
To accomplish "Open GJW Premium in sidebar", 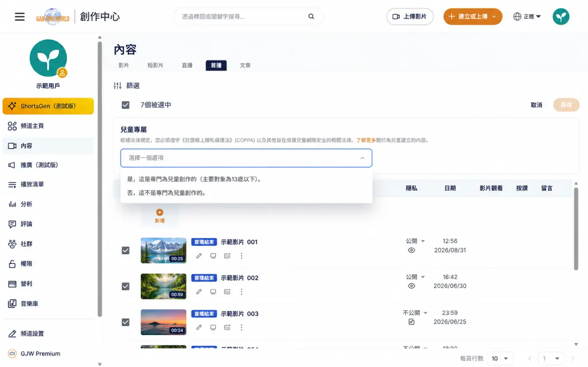I will [x=48, y=353].
